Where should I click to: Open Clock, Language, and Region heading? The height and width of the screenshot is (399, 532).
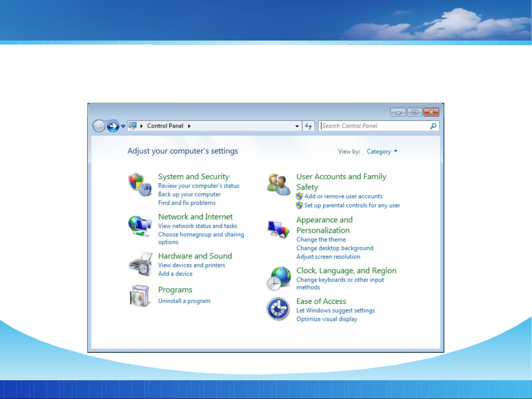pyautogui.click(x=346, y=271)
